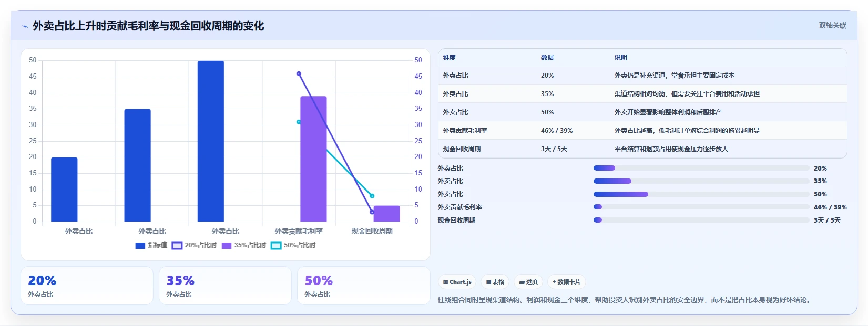Viewport: 868px width, 326px height.
Task: Click the Chart.js chip
Action: [x=457, y=282]
